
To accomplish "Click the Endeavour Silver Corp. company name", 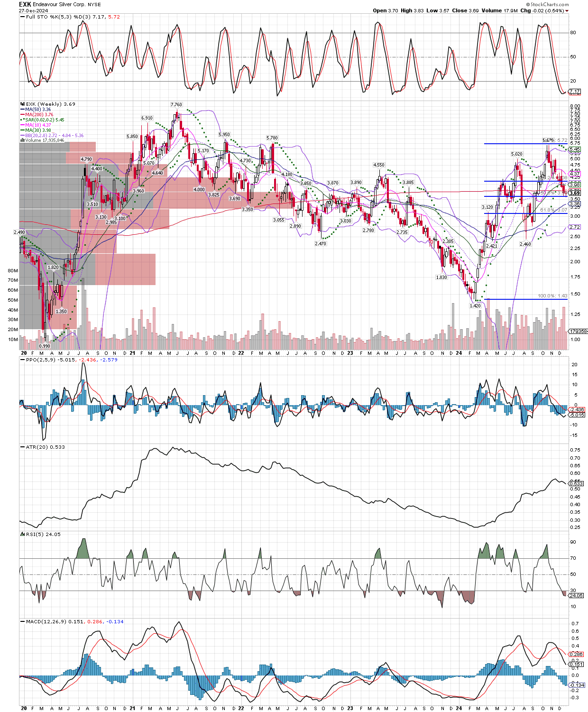I will 59,5.
